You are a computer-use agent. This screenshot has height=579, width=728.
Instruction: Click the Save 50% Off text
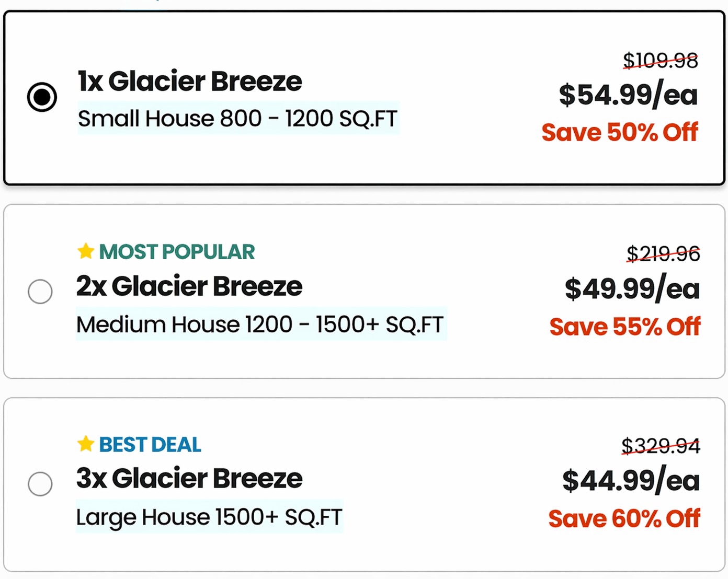619,132
